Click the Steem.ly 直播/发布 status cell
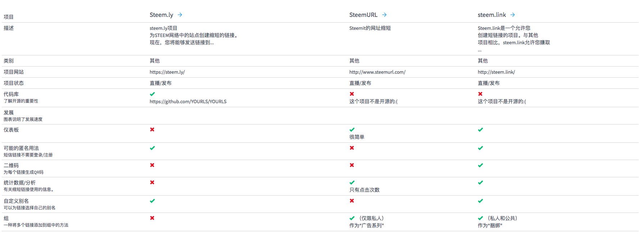 point(160,83)
